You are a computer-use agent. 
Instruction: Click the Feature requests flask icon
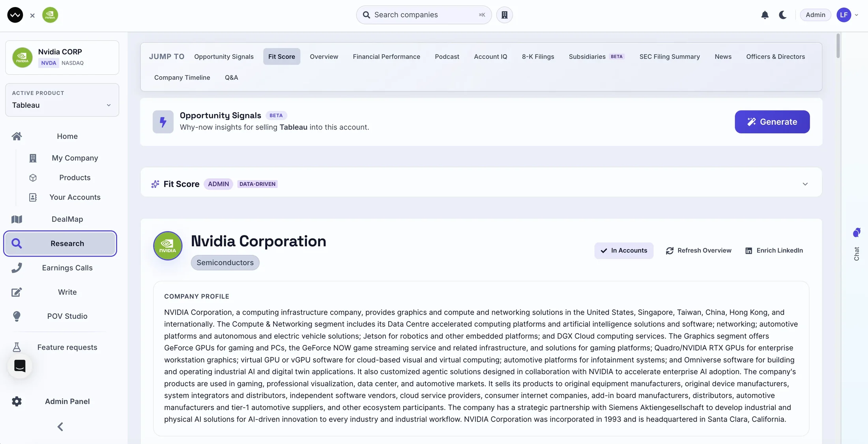[x=17, y=347]
